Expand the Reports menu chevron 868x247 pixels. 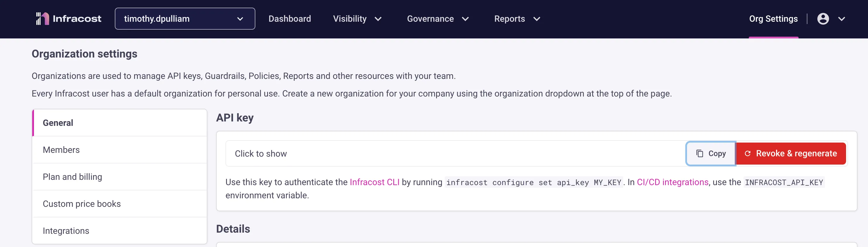click(x=537, y=19)
